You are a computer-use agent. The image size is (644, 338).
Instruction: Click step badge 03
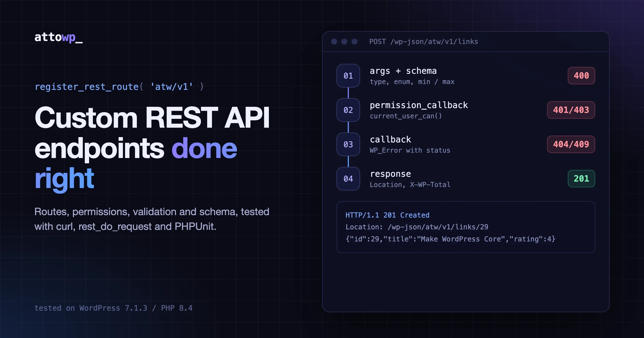[348, 144]
